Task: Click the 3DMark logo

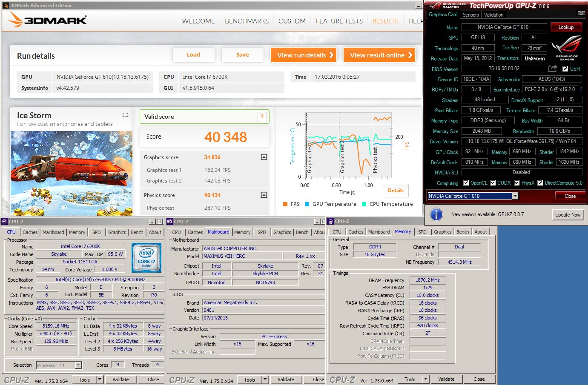Action: pos(47,20)
